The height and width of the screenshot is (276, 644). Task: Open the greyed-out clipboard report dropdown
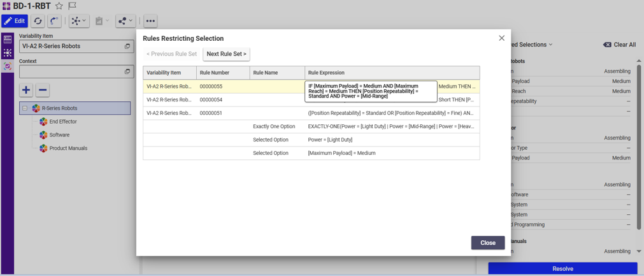[x=102, y=21]
